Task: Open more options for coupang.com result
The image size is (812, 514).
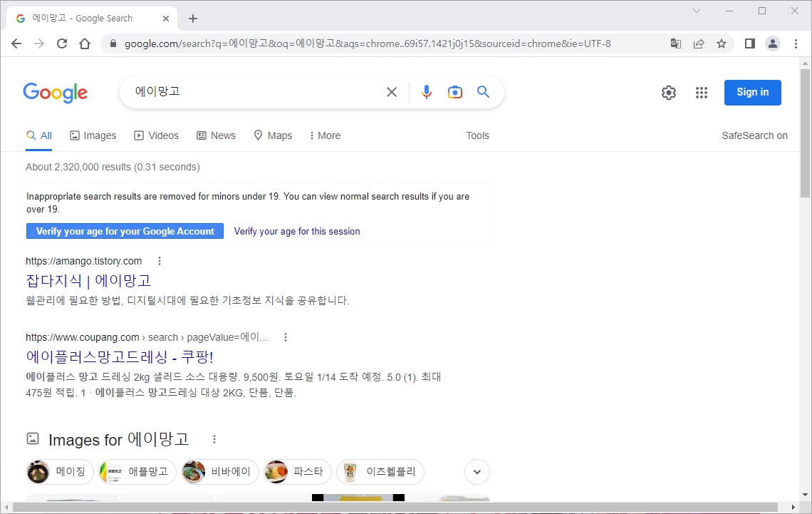Action: (286, 337)
